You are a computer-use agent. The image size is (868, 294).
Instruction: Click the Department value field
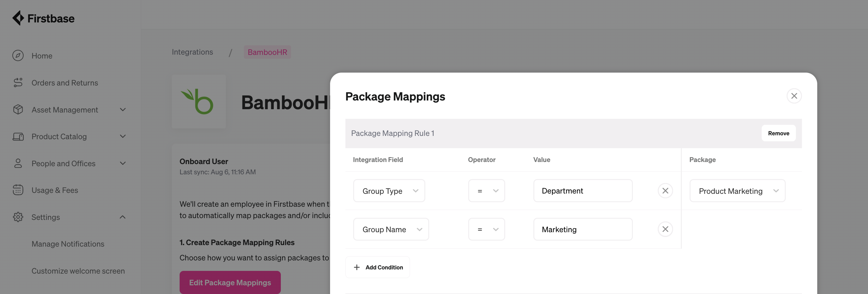pos(583,191)
